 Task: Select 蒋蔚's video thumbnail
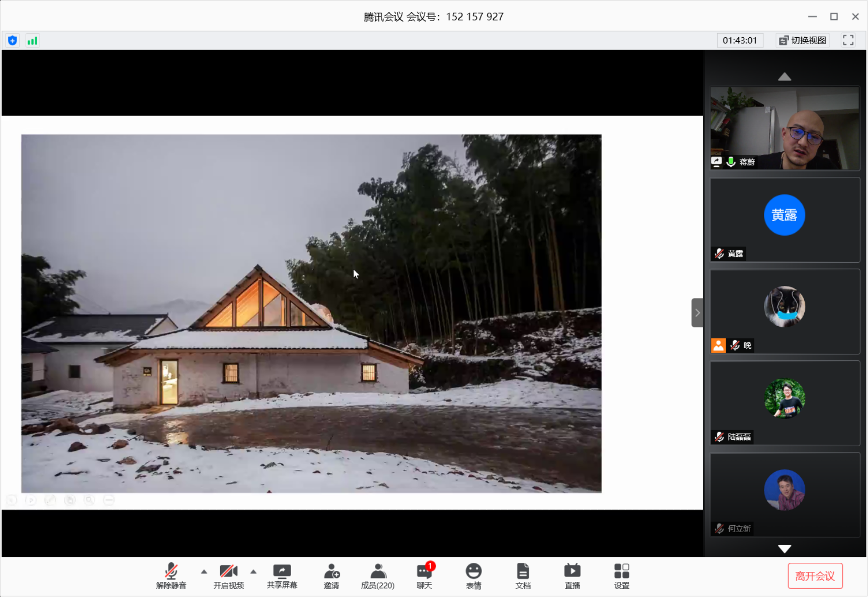784,128
